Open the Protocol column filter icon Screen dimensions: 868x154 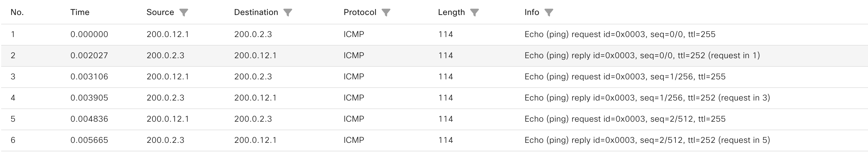(386, 13)
